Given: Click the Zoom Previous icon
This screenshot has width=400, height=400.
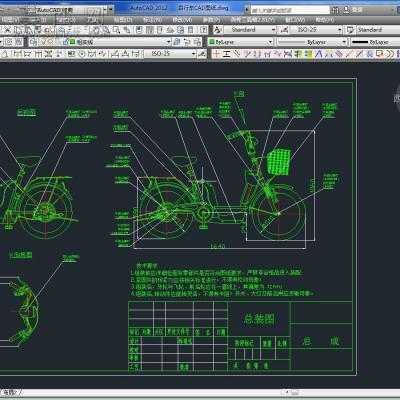Looking at the screenshot, I should [x=127, y=30].
